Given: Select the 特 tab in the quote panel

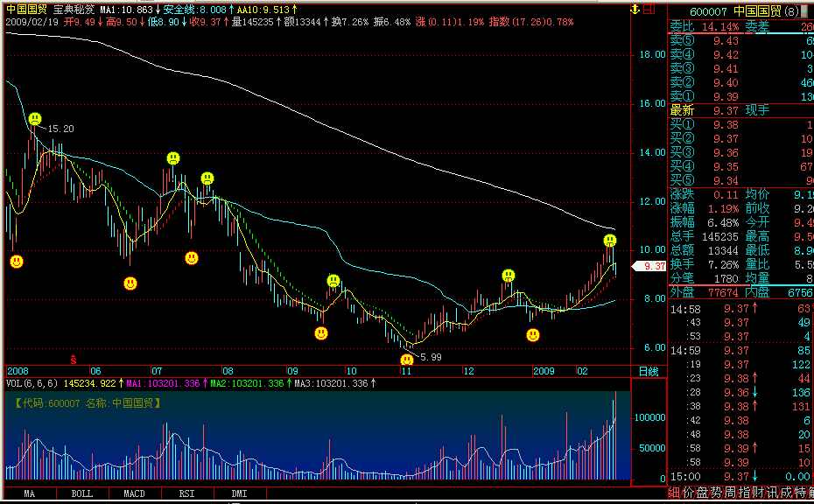Looking at the screenshot, I should [800, 493].
